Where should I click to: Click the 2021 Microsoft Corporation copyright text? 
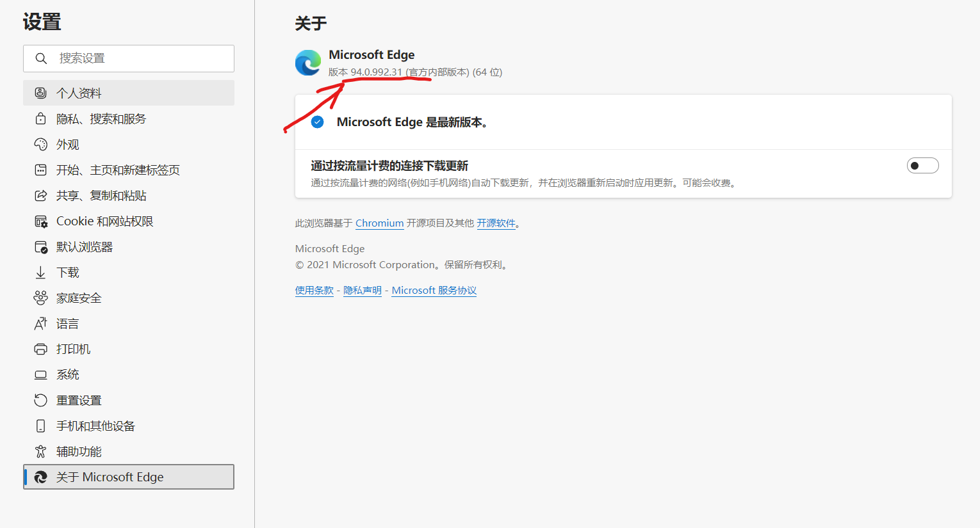pos(403,265)
